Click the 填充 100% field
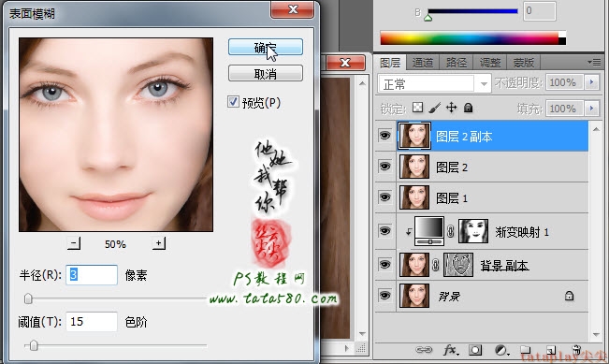 [x=565, y=109]
